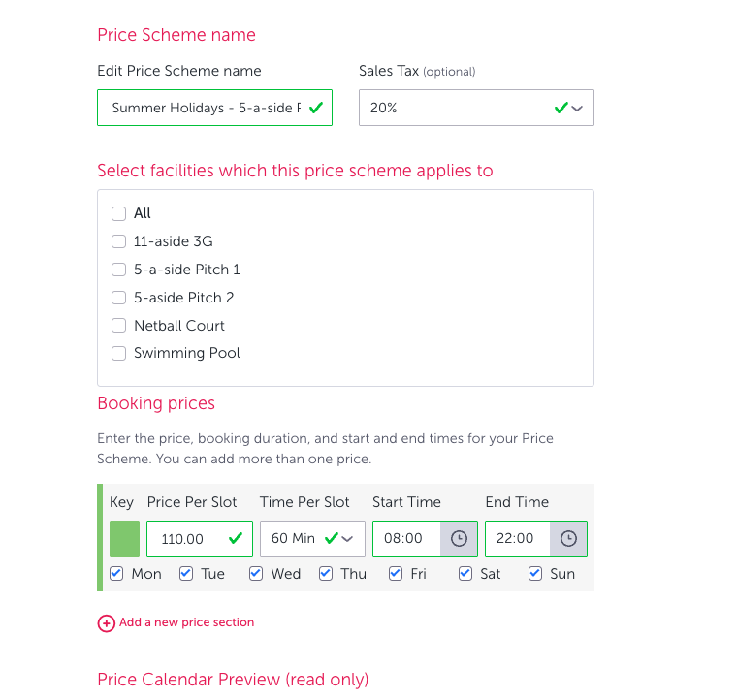Uncheck the Mon day checkbox

[116, 574]
